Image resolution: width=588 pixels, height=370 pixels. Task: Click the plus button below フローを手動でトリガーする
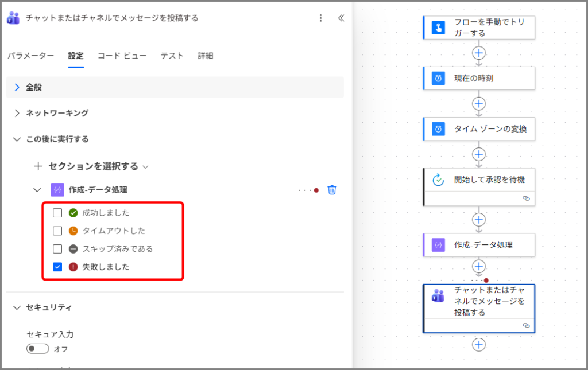(x=478, y=53)
